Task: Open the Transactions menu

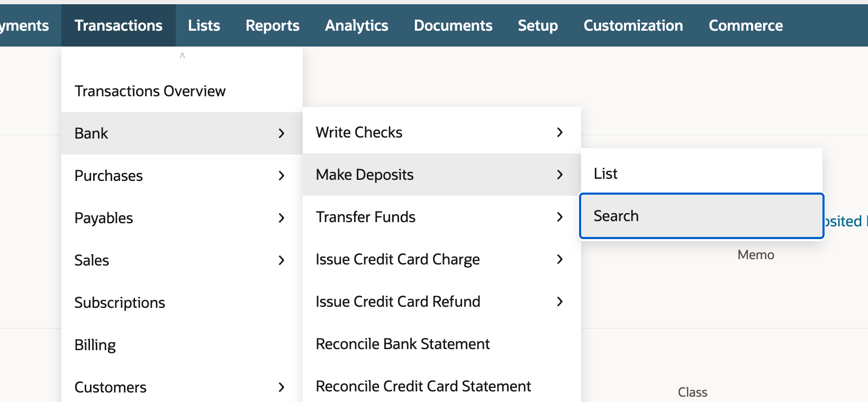Action: tap(119, 25)
